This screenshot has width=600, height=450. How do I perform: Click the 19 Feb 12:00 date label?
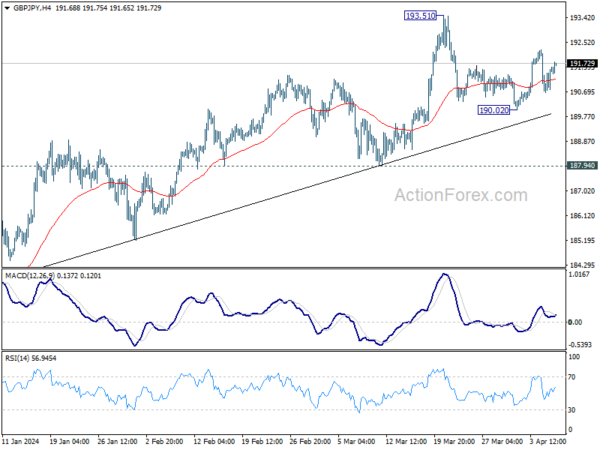262,442
